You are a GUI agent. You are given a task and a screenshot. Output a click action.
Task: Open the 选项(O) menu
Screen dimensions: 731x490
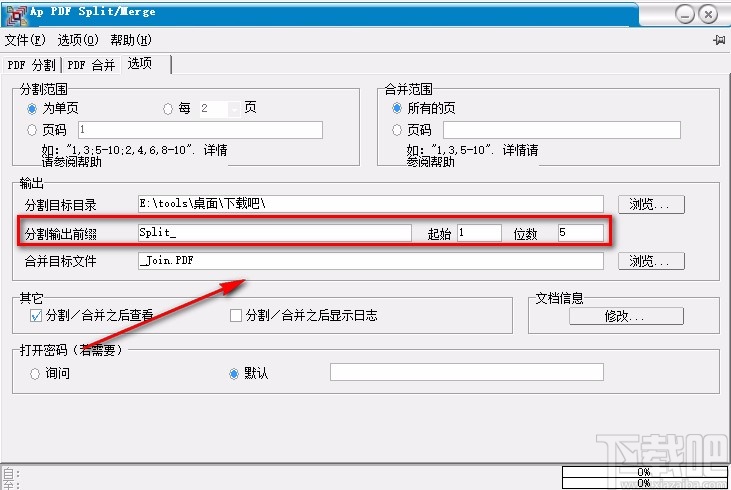pos(78,40)
